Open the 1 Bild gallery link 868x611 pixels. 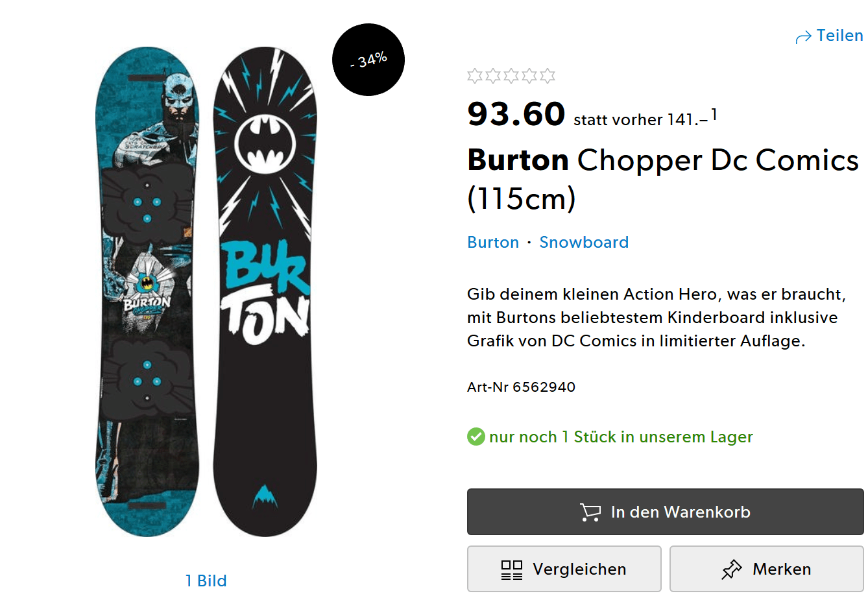click(206, 581)
